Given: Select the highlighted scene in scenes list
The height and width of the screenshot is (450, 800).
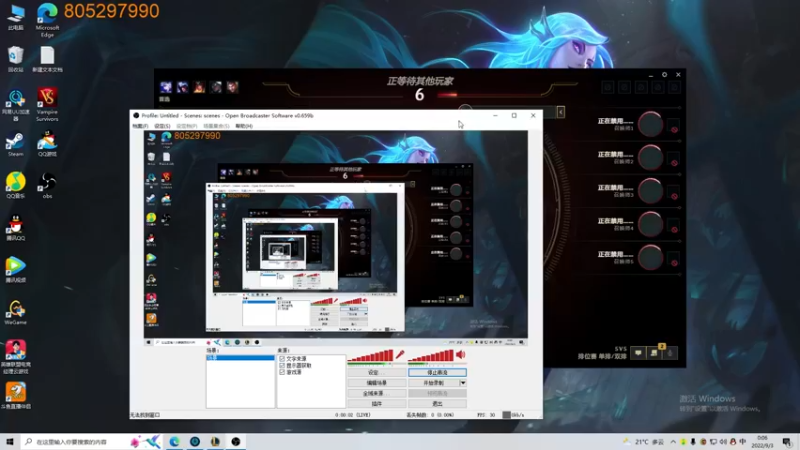Looking at the screenshot, I should point(240,358).
